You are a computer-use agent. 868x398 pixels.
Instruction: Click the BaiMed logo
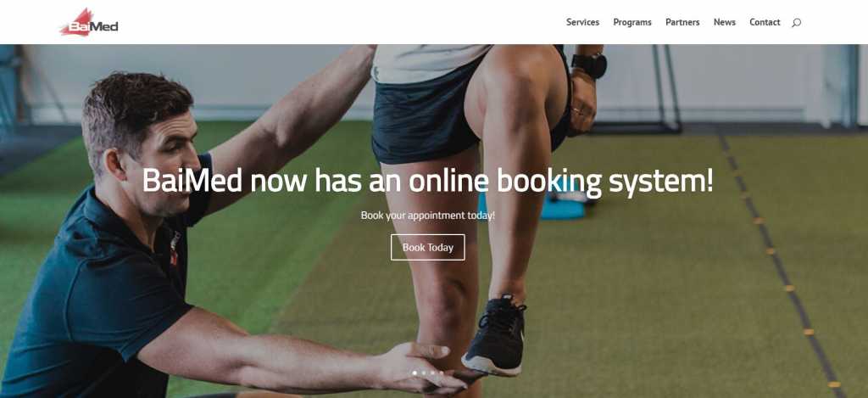coord(88,23)
